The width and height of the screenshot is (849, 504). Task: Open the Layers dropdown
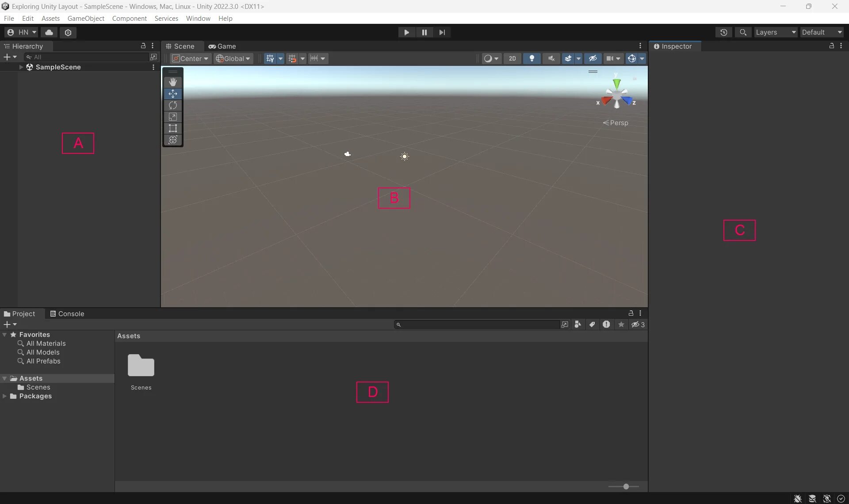click(775, 32)
